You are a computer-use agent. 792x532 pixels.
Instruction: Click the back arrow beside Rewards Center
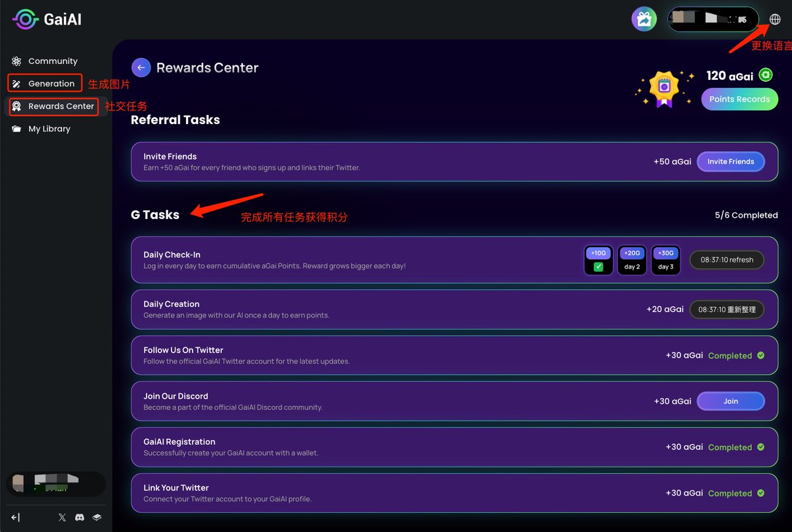[141, 67]
